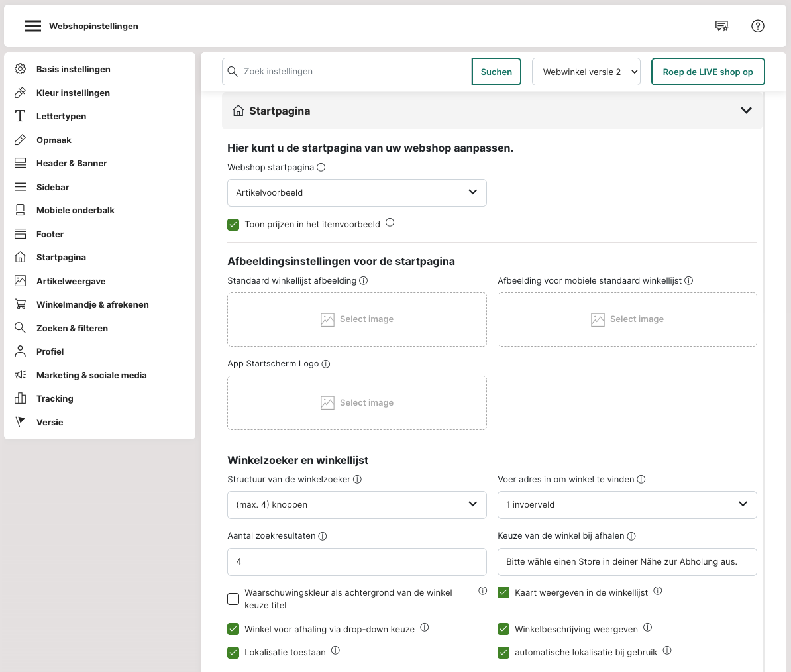The image size is (791, 672).
Task: Open the Webwinkel versie 2 selector
Action: 586,72
